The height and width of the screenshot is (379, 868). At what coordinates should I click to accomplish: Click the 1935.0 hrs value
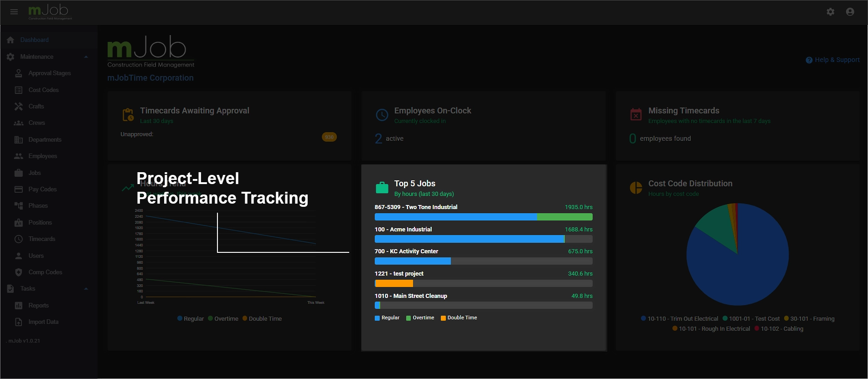[x=579, y=207]
